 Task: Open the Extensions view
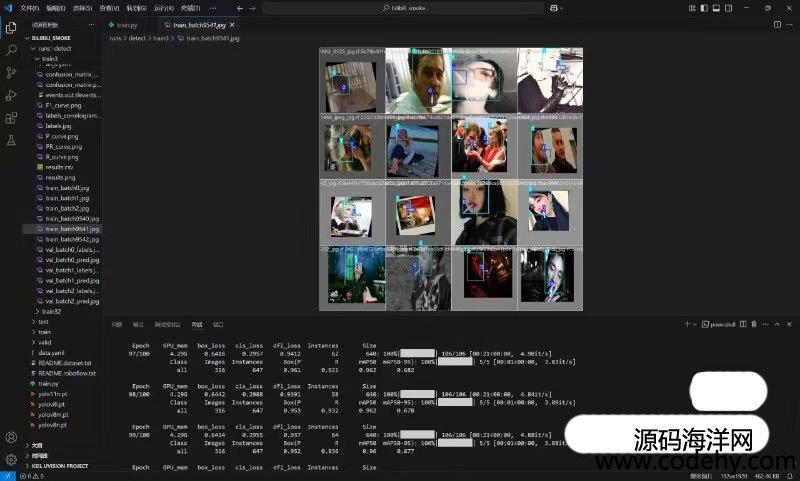pos(11,118)
